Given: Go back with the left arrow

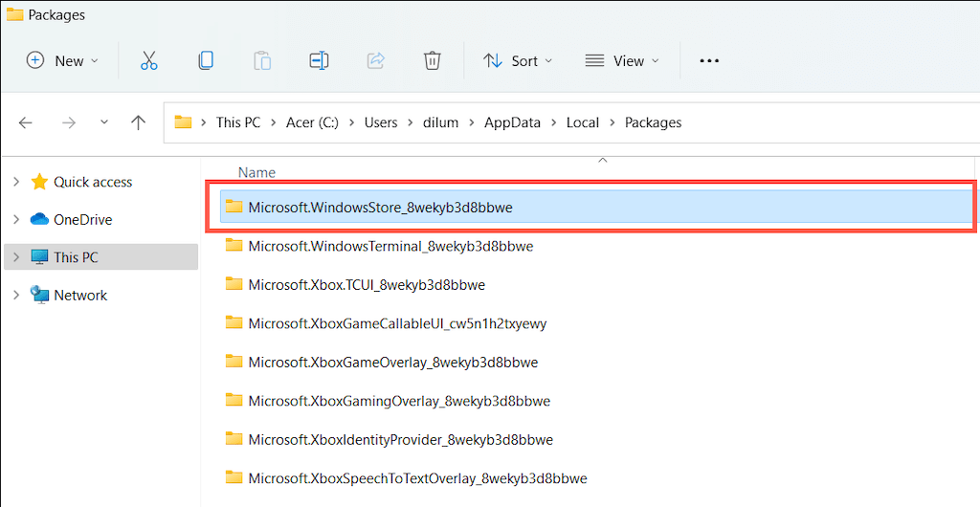Looking at the screenshot, I should [25, 122].
